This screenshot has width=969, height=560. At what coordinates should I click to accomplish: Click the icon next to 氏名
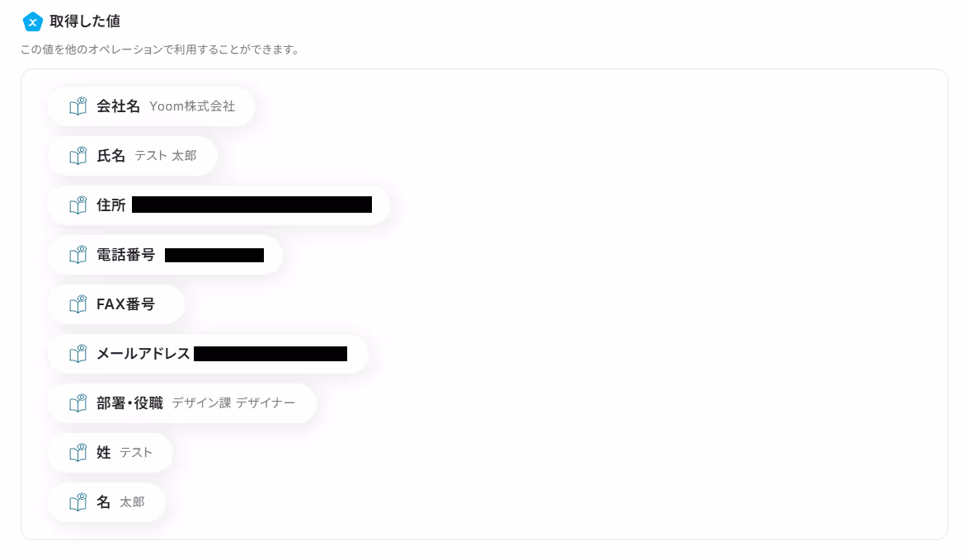coord(78,156)
